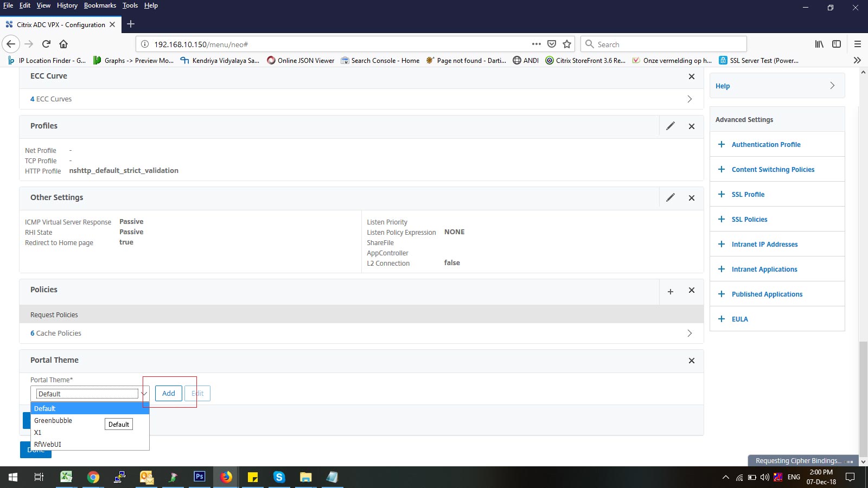Open the File menu
The height and width of the screenshot is (488, 868).
[x=8, y=5]
